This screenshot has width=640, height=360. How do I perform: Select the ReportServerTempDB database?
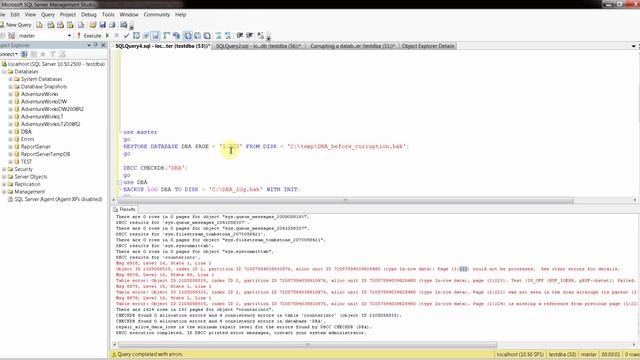(45, 154)
